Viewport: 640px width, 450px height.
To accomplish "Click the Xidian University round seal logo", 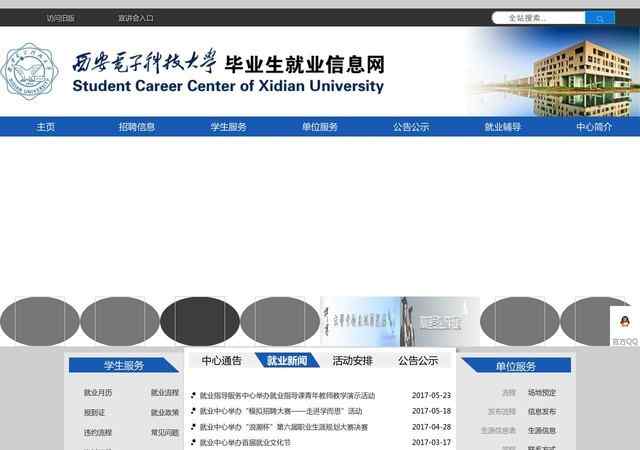I will 29,71.
